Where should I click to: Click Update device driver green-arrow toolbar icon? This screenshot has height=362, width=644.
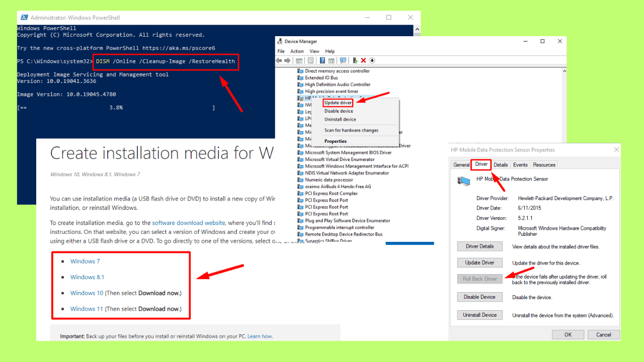tap(355, 60)
